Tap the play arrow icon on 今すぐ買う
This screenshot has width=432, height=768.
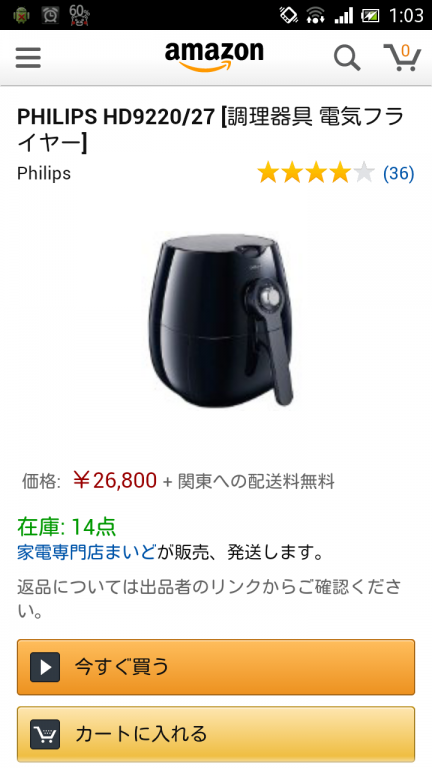(x=45, y=667)
